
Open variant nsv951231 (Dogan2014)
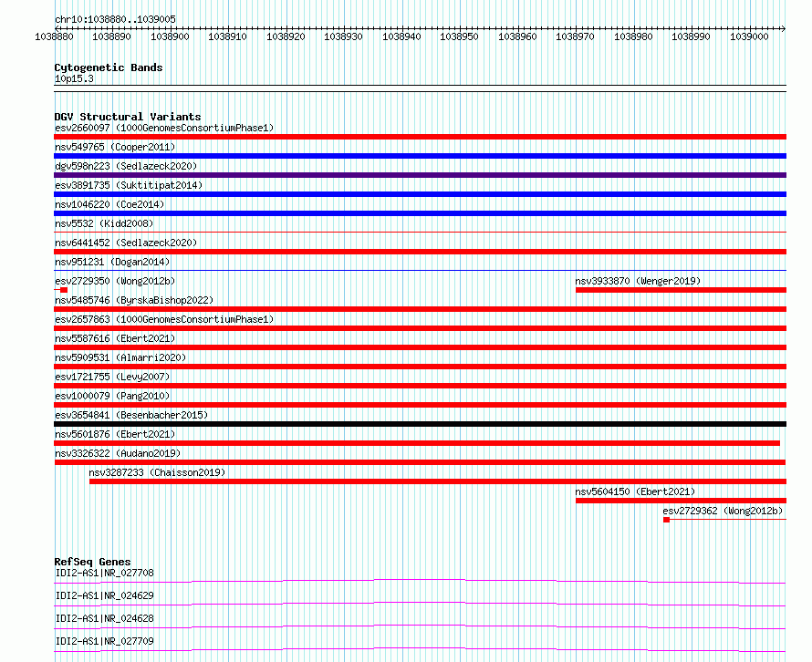(x=112, y=262)
